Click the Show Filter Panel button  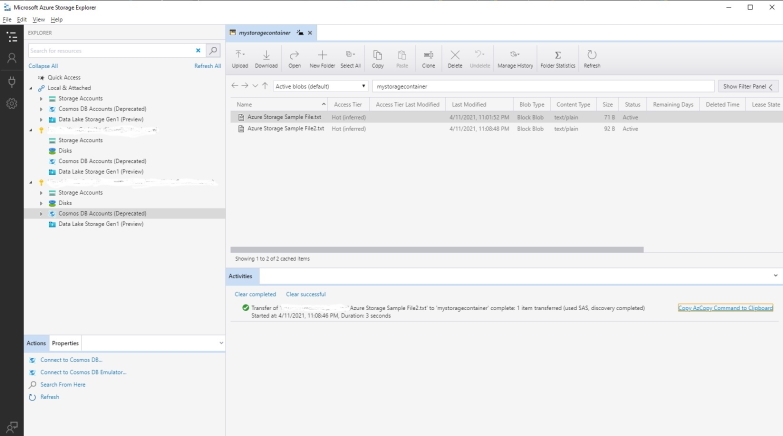748,86
